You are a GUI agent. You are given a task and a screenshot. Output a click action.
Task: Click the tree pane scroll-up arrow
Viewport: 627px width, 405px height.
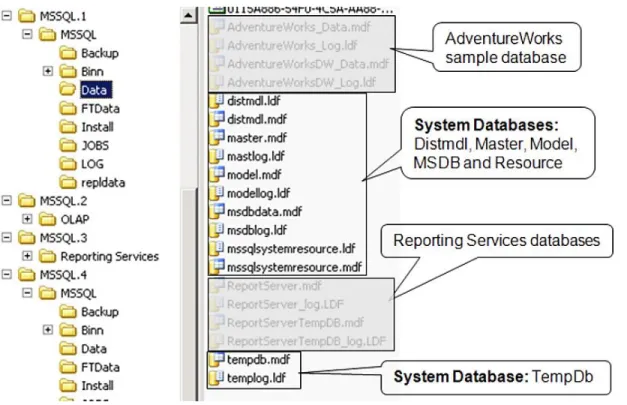(188, 16)
